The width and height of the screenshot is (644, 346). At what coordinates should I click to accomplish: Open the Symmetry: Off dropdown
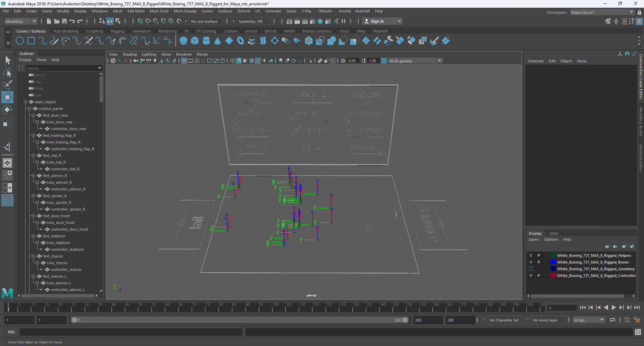pyautogui.click(x=254, y=21)
